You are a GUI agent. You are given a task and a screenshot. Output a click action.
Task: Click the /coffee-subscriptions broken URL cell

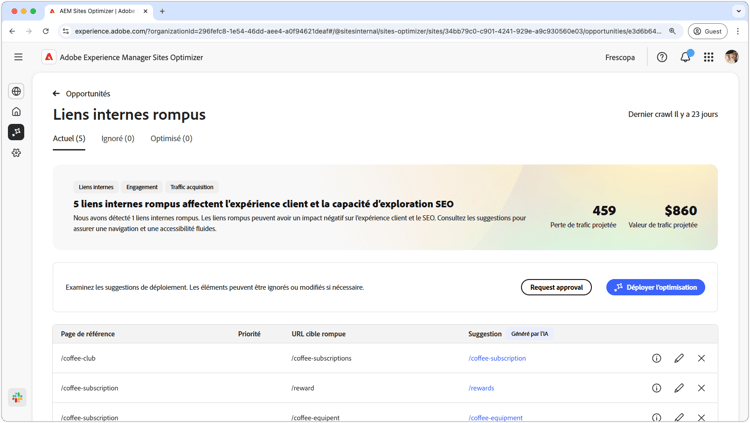321,358
